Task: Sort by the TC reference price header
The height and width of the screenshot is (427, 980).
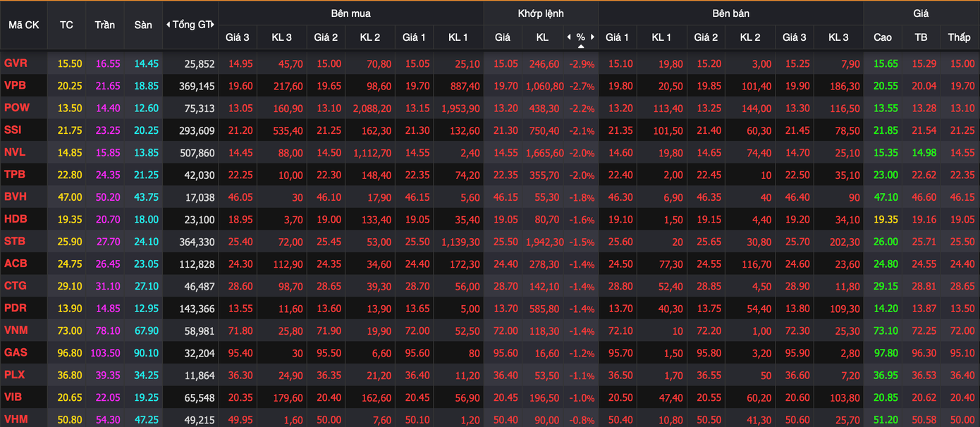Action: (66, 25)
